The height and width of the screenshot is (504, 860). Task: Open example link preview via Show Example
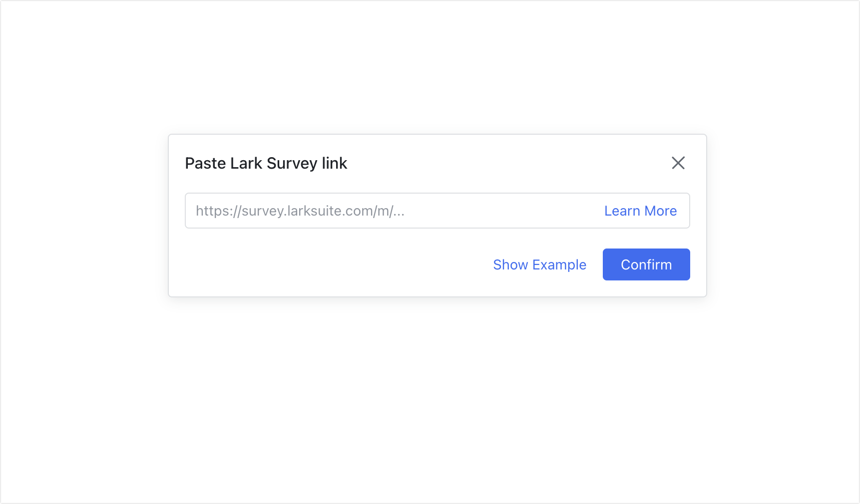pos(540,264)
